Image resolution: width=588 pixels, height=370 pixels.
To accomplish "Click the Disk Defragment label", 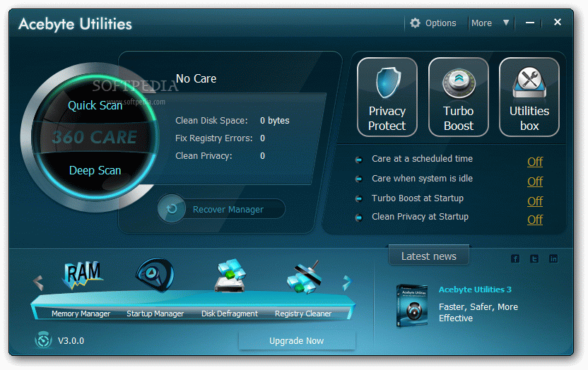I will 230,314.
